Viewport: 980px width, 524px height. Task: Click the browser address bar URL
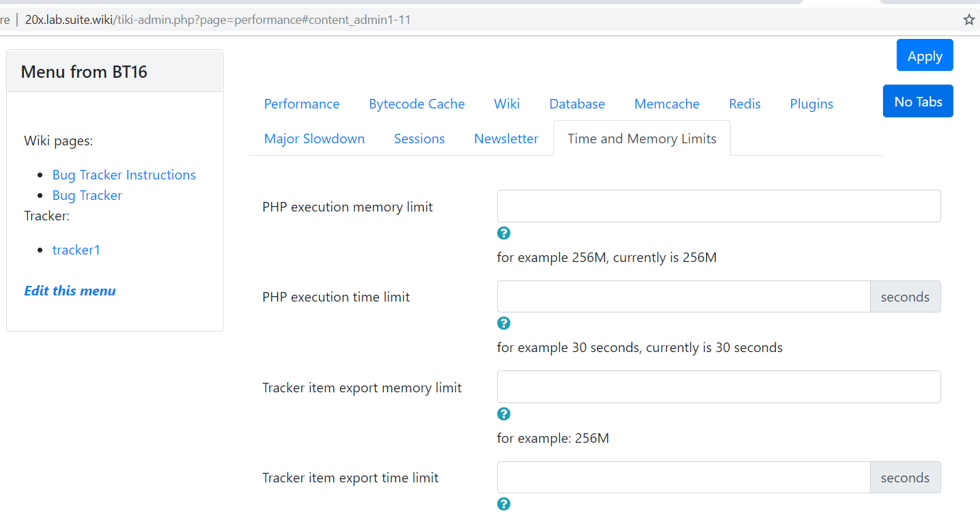coord(218,20)
